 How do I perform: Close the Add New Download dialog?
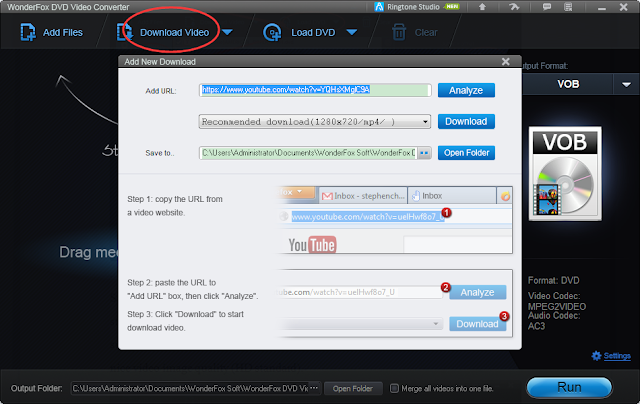pos(506,61)
